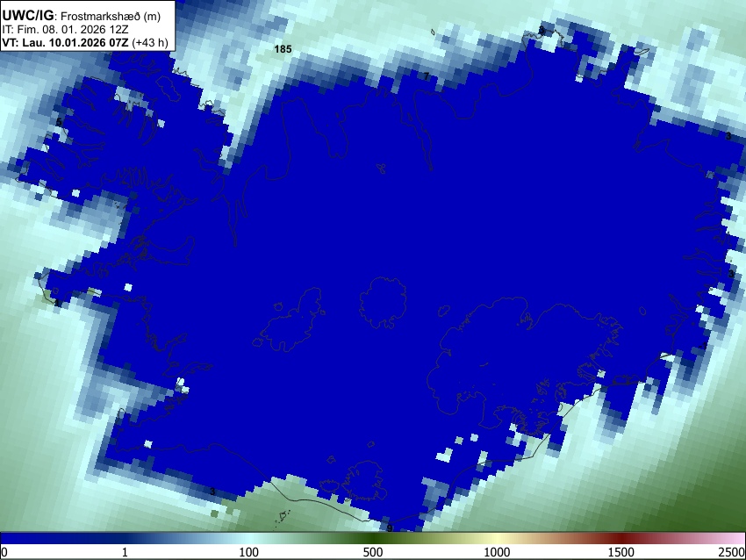
Task: Click the title text 'UWC/IG: Frostmarkshæð (m)'
Action: pyautogui.click(x=82, y=16)
